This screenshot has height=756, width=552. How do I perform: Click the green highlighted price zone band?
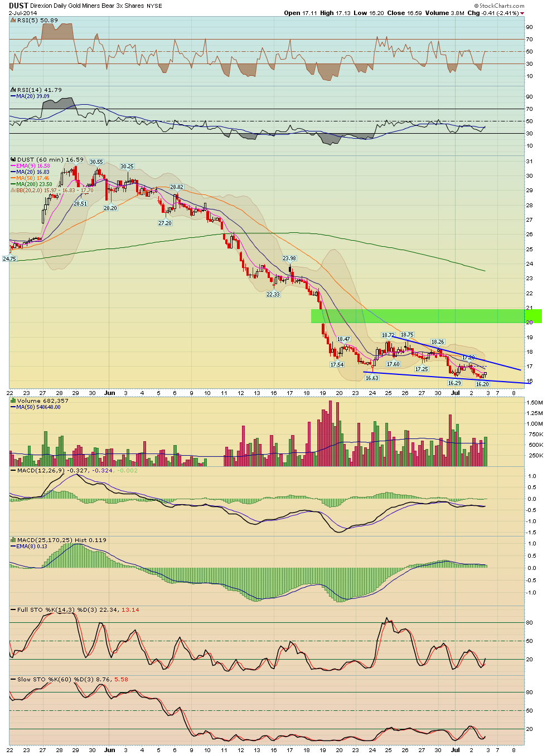tap(426, 316)
